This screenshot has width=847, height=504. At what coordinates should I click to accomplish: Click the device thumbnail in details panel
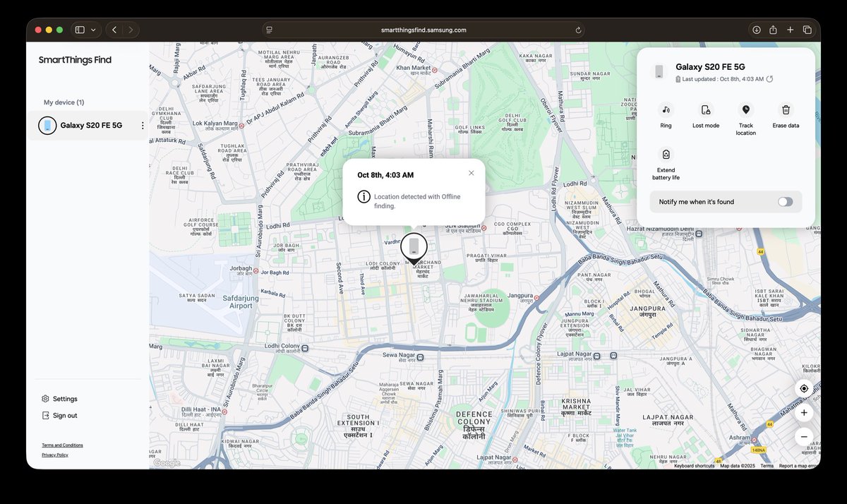659,72
